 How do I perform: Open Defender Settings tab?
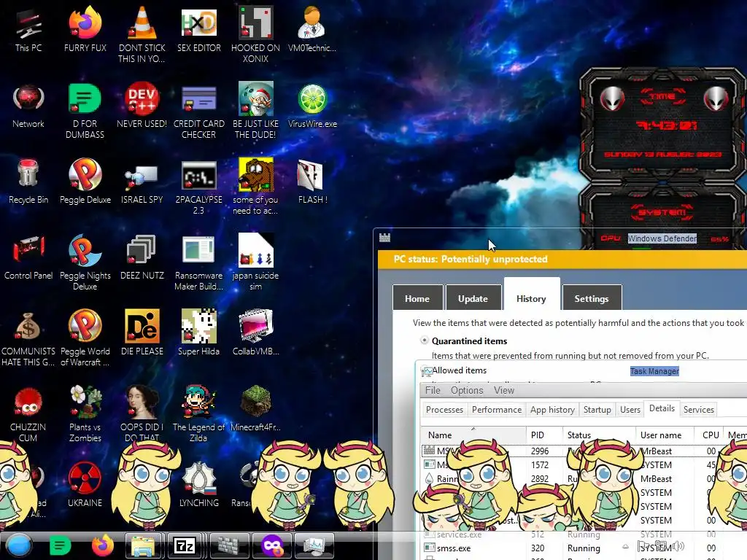(592, 298)
